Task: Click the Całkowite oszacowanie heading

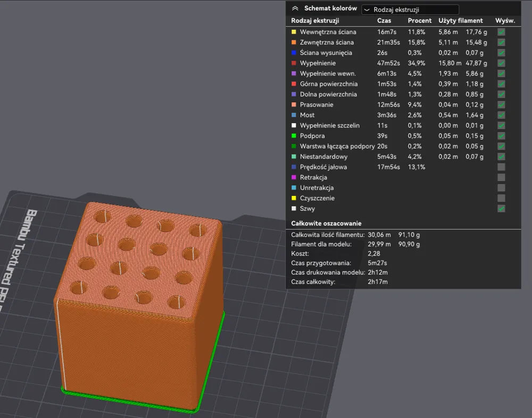Action: click(x=326, y=224)
